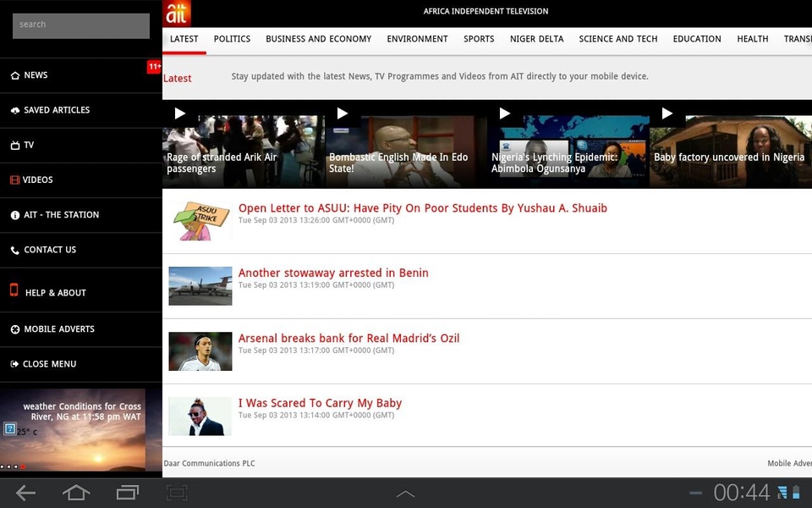Open the AIT - The Station menu label
This screenshot has width=812, height=508.
pos(61,214)
